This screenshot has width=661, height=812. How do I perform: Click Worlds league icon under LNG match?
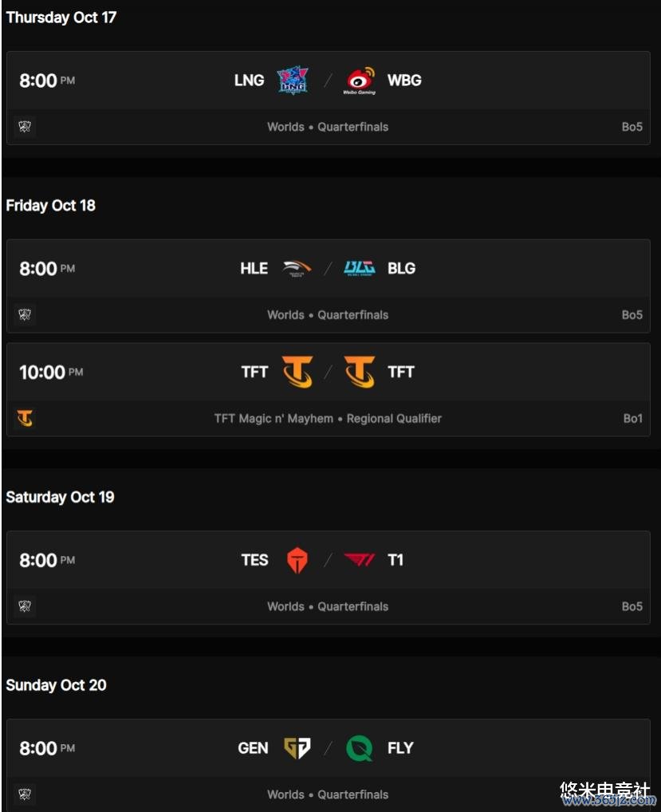pyautogui.click(x=25, y=126)
